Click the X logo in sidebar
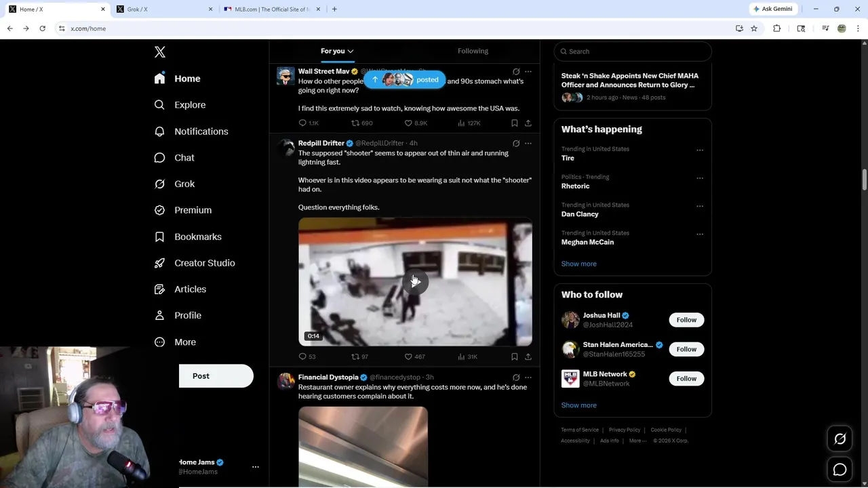 (160, 52)
